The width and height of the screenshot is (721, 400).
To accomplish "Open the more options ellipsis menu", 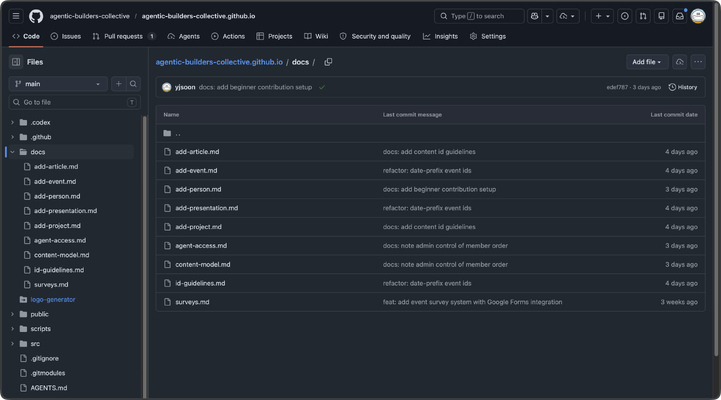I will click(x=698, y=62).
